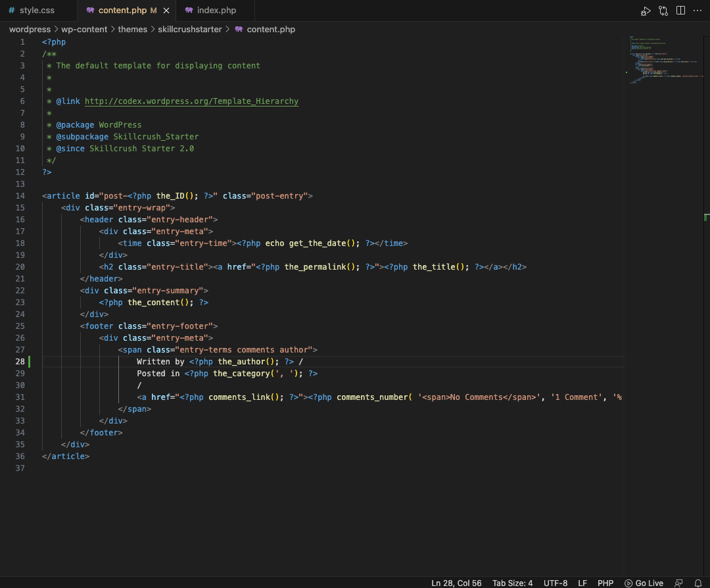Viewport: 710px width, 588px height.
Task: Click "The default template for displaying content" comment
Action: coord(158,65)
